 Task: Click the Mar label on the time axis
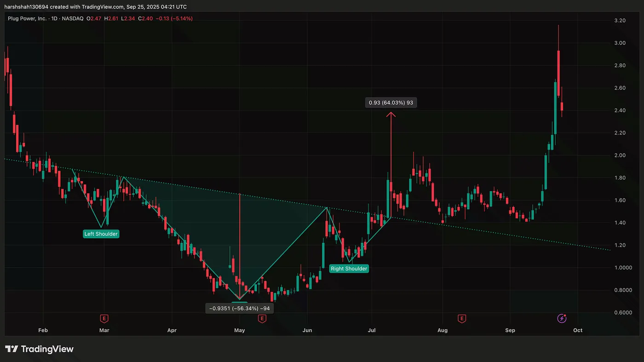click(x=104, y=330)
